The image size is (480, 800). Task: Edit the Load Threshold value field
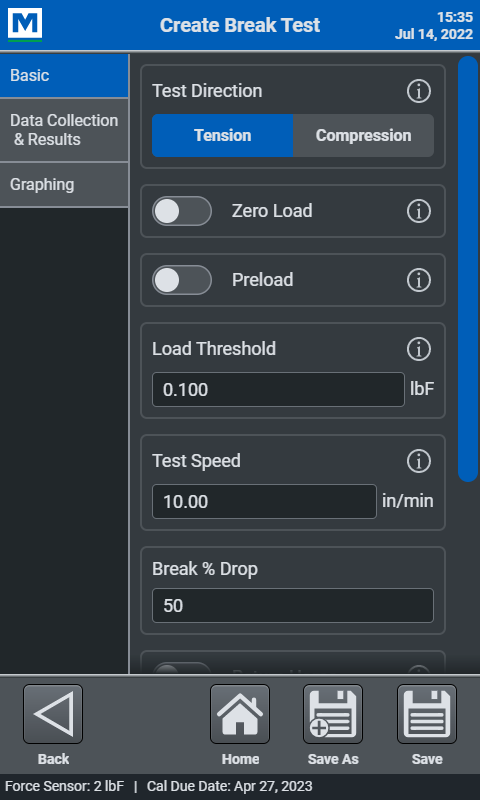pyautogui.click(x=279, y=390)
